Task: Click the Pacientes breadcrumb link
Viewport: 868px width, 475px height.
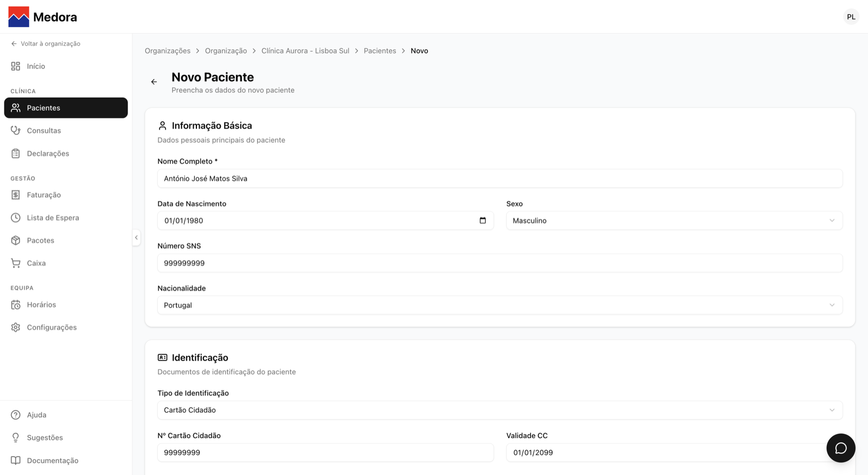Action: tap(380, 50)
